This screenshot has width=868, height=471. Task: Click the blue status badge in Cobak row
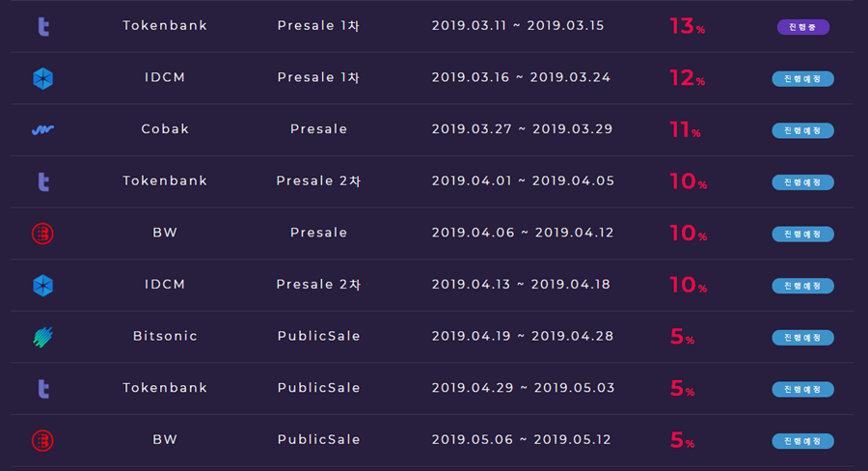point(802,130)
